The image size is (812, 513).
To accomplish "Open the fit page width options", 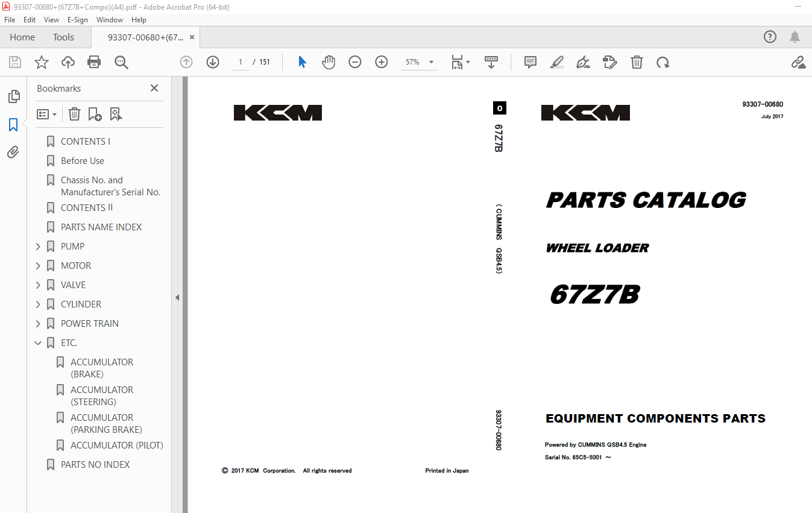I will (461, 62).
